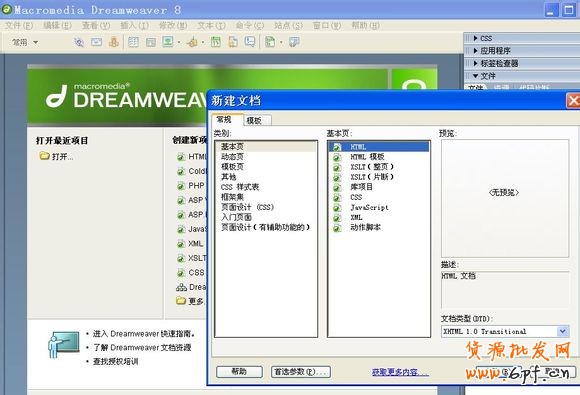Expand the 应用程序 panel group
Viewport: 580px width, 395px height.
[x=476, y=51]
